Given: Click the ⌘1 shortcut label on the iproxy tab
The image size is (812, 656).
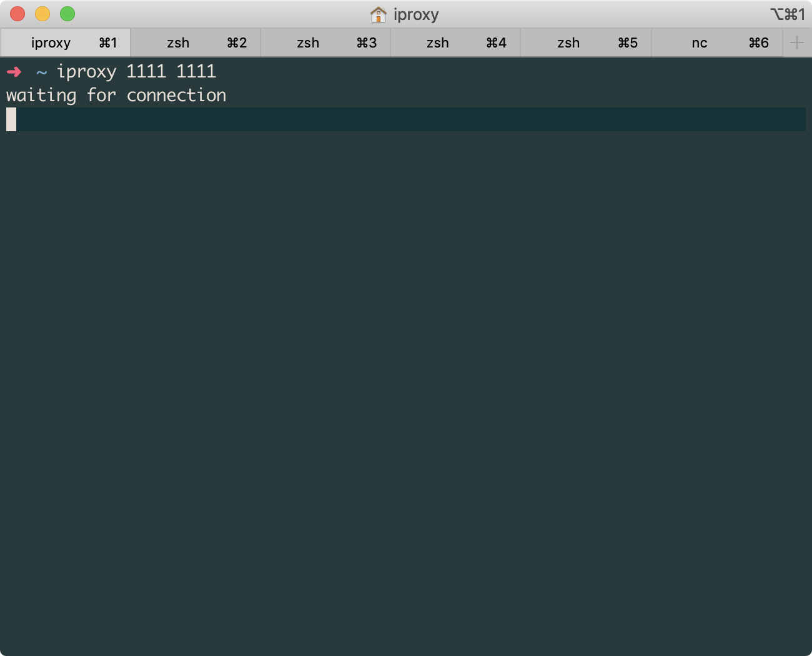Looking at the screenshot, I should 109,42.
